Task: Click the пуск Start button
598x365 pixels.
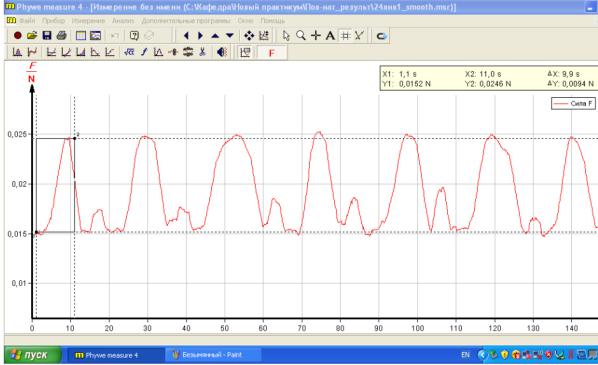Action: pyautogui.click(x=33, y=355)
